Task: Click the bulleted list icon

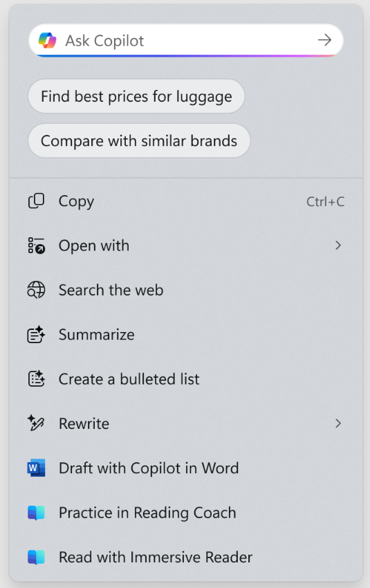Action: pyautogui.click(x=36, y=379)
